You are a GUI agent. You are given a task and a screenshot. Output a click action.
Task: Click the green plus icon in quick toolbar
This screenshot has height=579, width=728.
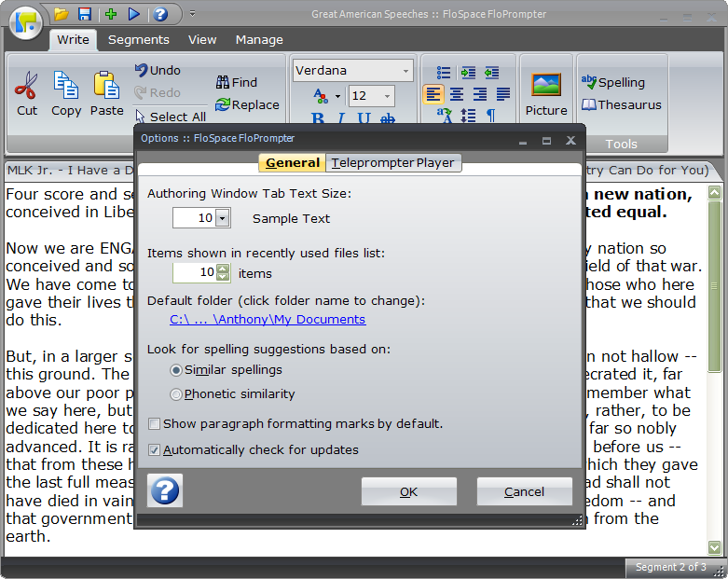pyautogui.click(x=111, y=14)
